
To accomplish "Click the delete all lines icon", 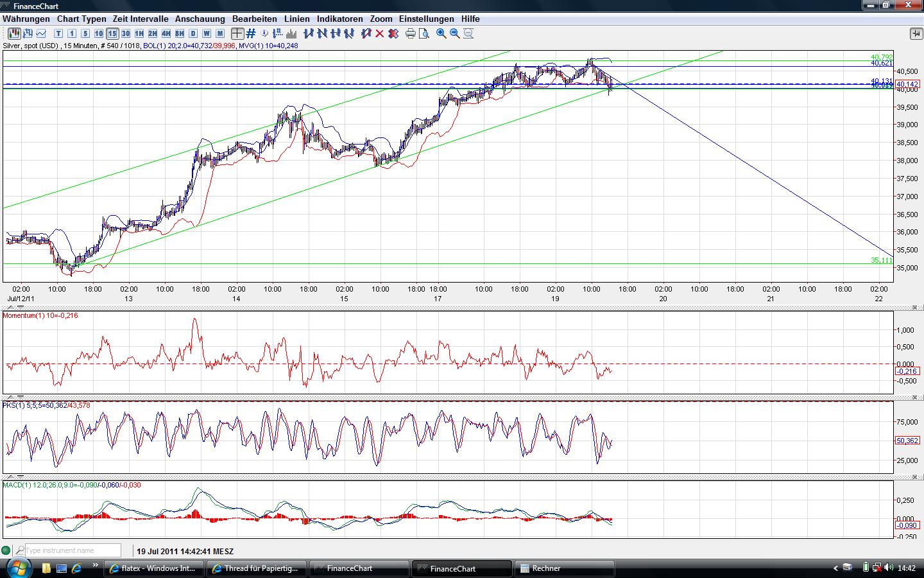I will 393,33.
